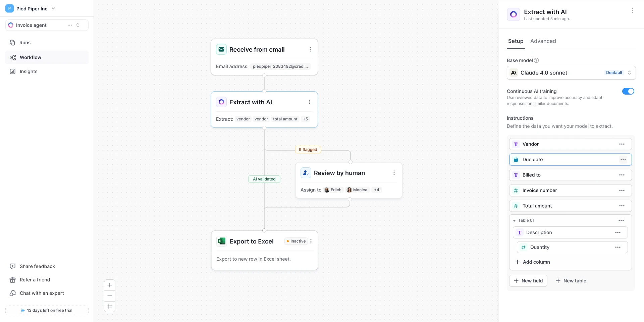Fit workflow to screen icon
The image size is (644, 322).
(110, 307)
